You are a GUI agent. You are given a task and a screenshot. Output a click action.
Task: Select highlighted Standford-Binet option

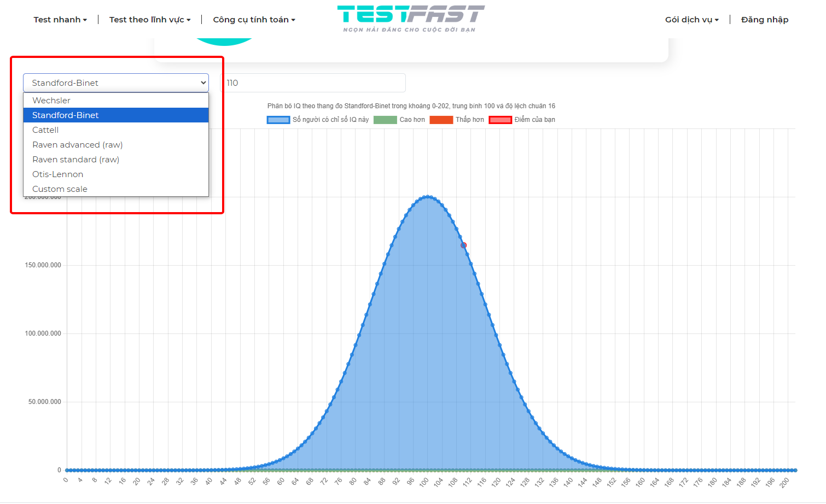coord(66,115)
